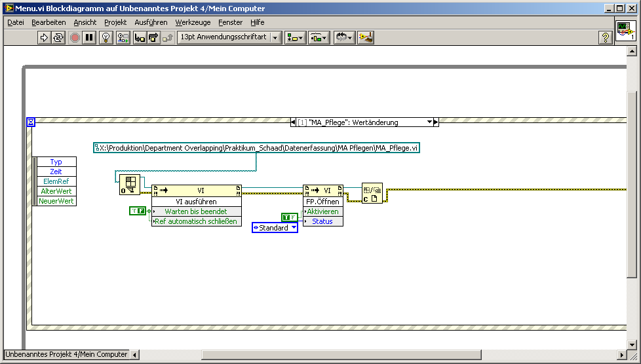Toggle the Retain Wire Values button
Screen dimensions: 641x364
[x=123, y=37]
